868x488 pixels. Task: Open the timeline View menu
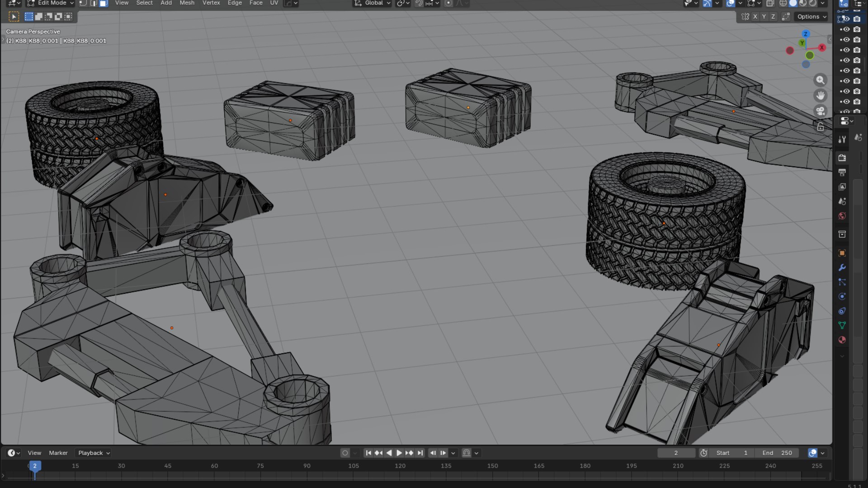click(x=34, y=453)
